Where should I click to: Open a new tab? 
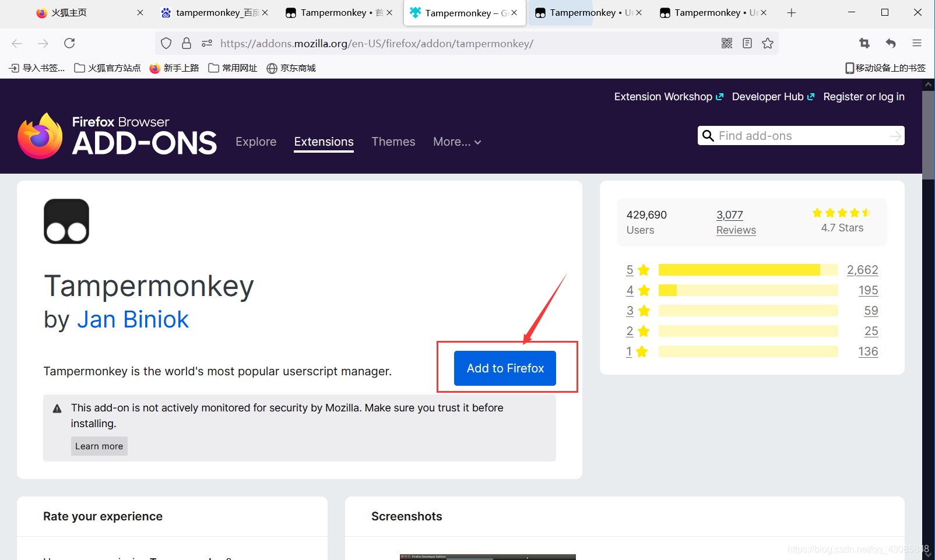coord(791,13)
